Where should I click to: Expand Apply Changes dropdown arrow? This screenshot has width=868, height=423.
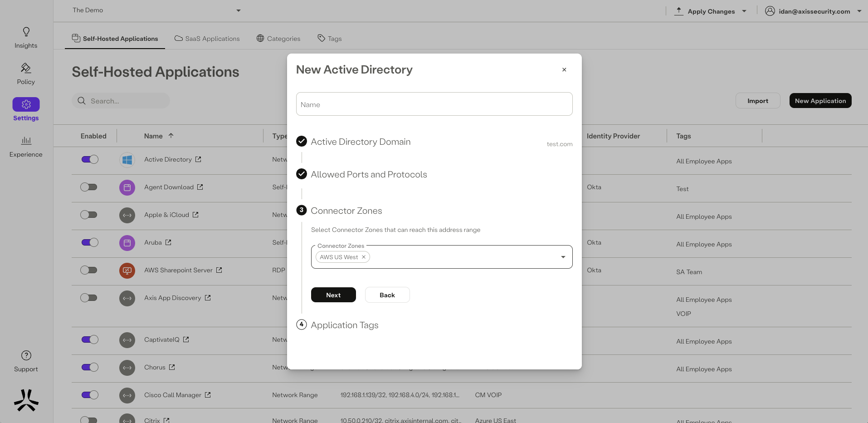click(x=744, y=11)
